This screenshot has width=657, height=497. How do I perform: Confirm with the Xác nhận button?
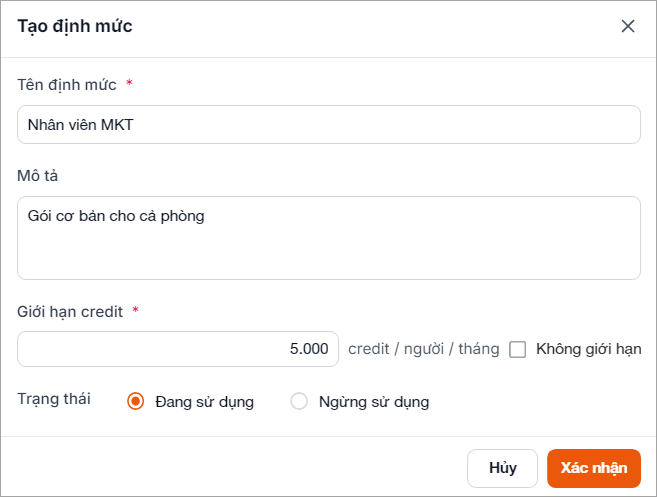(593, 467)
